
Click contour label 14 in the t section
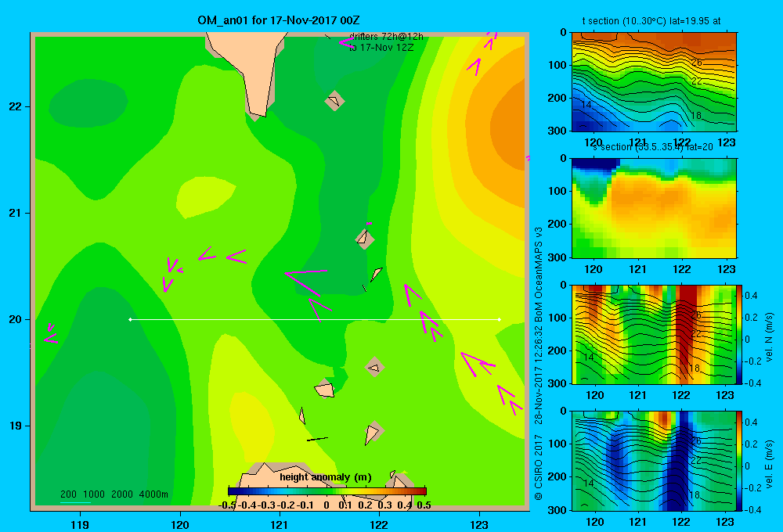[586, 105]
